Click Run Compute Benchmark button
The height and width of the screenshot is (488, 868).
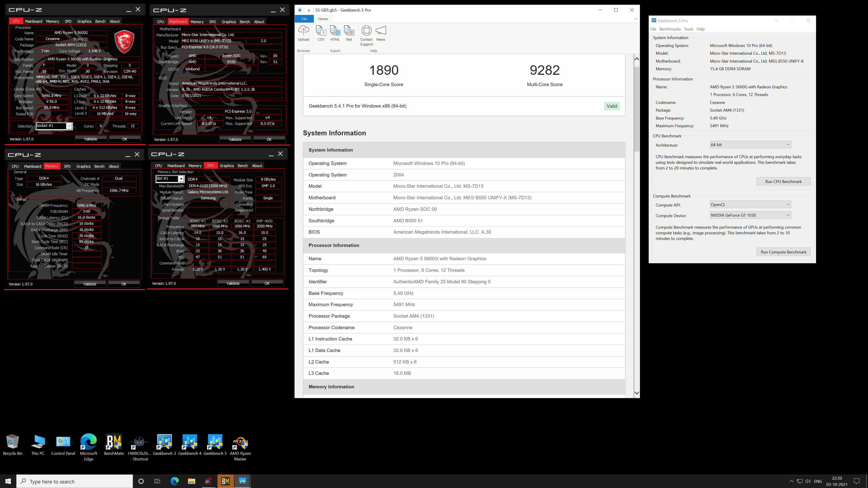(x=783, y=252)
